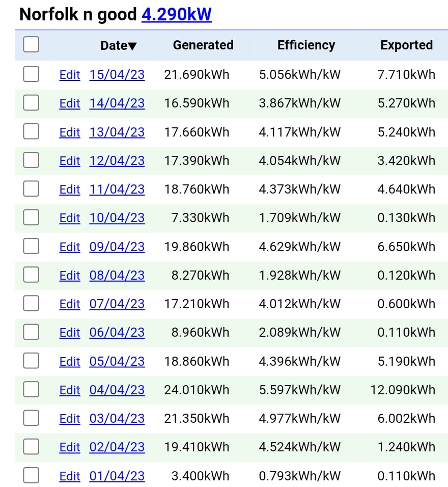Sort by the Efficiency column header

click(x=306, y=45)
